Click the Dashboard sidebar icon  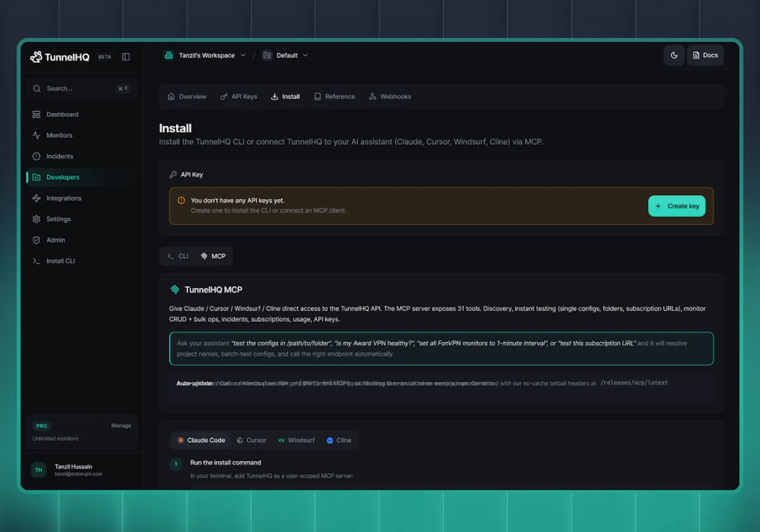point(37,114)
